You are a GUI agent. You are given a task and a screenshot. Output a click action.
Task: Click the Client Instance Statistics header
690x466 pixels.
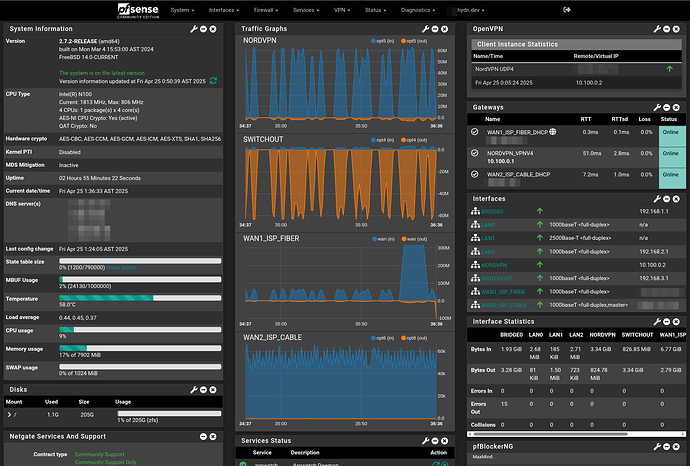[x=576, y=44]
